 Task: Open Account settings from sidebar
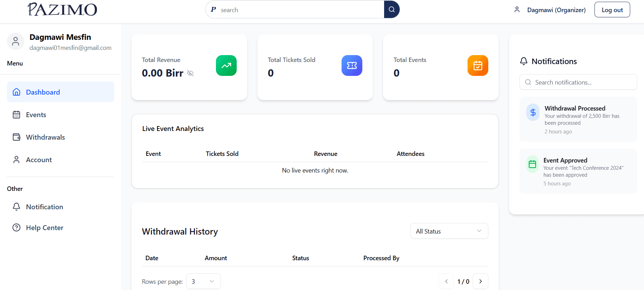point(39,160)
